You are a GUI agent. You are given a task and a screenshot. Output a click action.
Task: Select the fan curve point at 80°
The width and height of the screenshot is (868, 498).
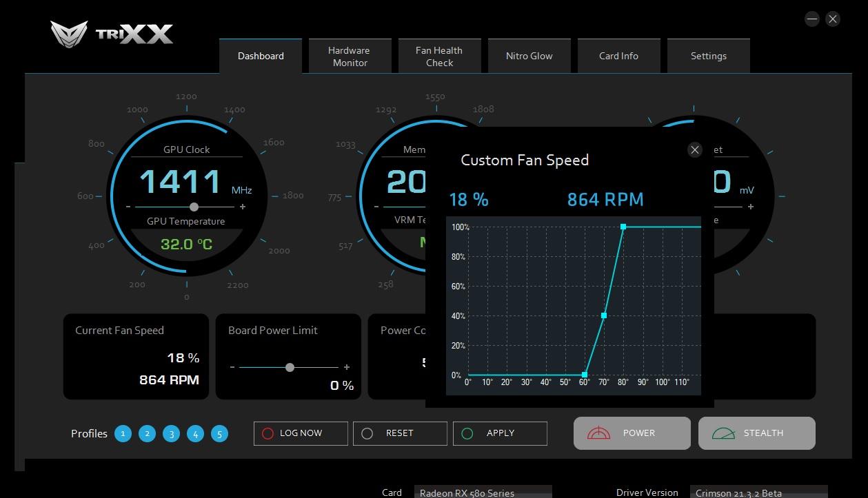coord(623,227)
